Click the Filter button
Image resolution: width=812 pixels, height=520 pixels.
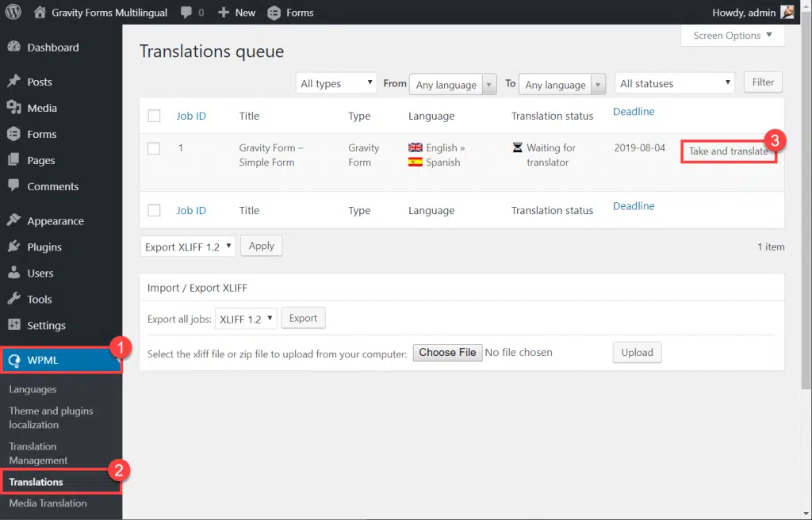tap(763, 82)
